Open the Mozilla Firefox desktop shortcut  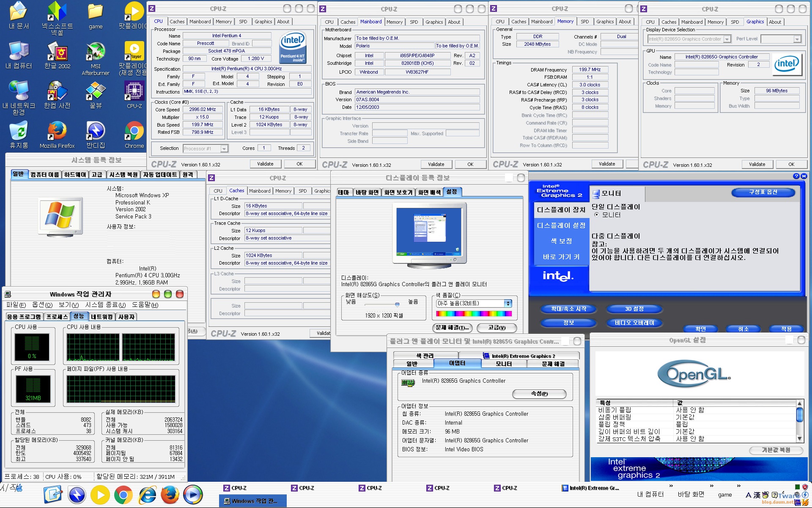(x=57, y=132)
